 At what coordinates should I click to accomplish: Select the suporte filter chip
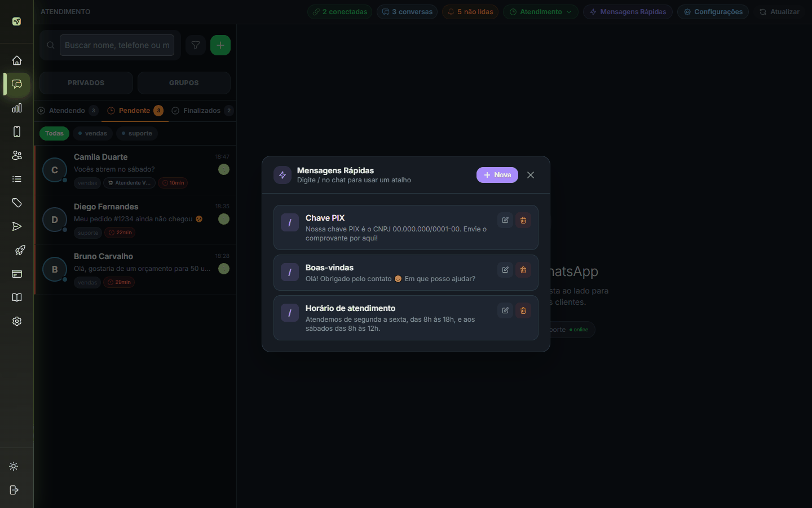[x=137, y=133]
